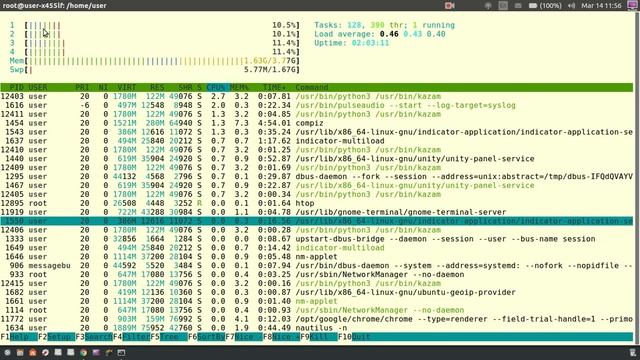Open the battery indicator showing 100%
Image resolution: width=640 pixels, height=360 pixels.
coord(545,6)
